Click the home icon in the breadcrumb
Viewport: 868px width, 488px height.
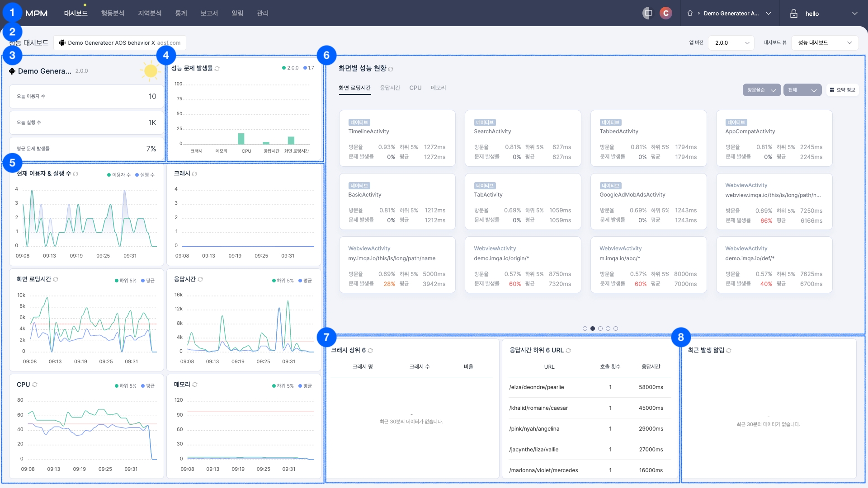[x=690, y=13]
